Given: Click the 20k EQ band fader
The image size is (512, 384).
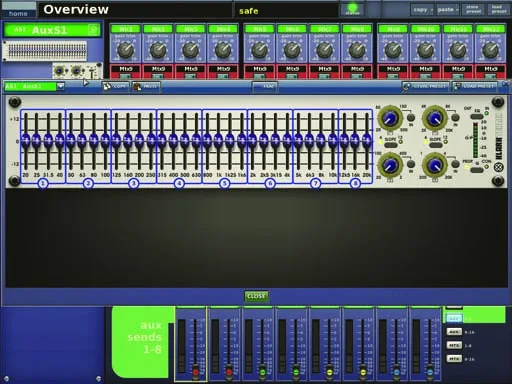Looking at the screenshot, I should (x=367, y=141).
